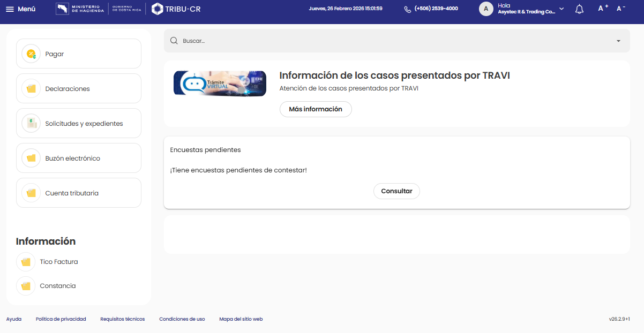Increase font size with A+ button
Image resolution: width=644 pixels, height=333 pixels.
[603, 9]
